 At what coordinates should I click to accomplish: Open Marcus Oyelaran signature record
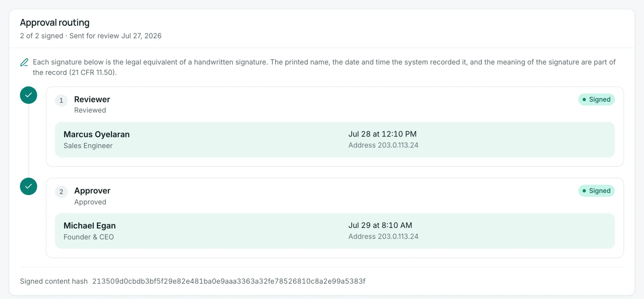click(335, 140)
